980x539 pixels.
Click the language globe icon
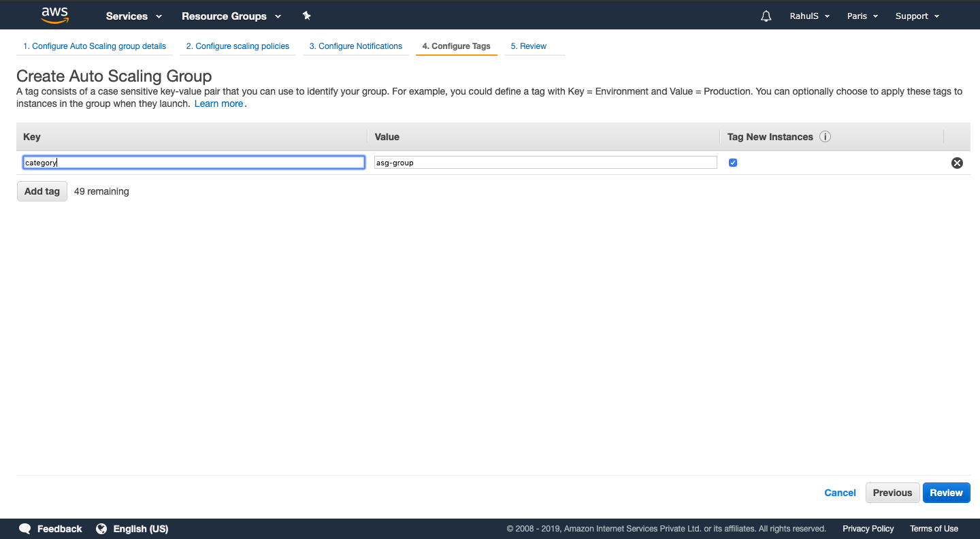101,528
